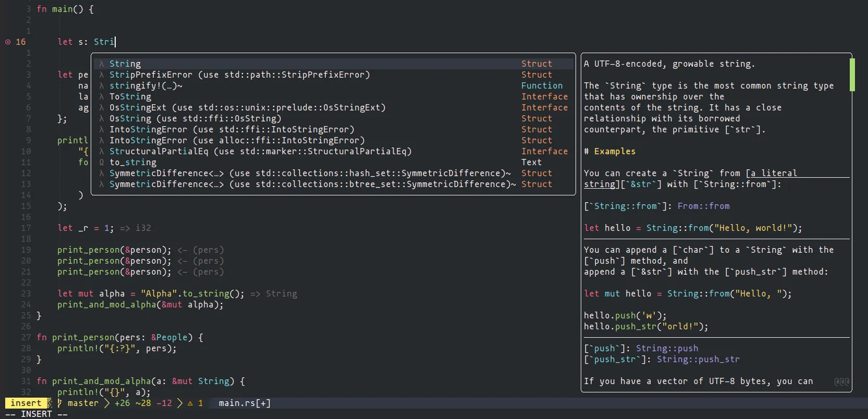Click the "~28" modified lines count
The image size is (868, 419).
[143, 403]
